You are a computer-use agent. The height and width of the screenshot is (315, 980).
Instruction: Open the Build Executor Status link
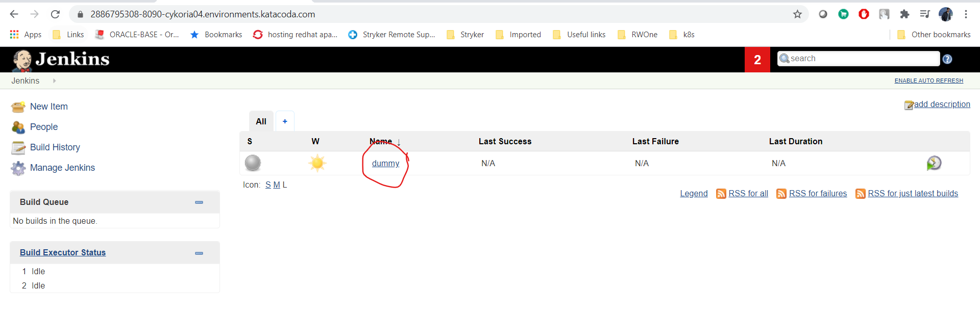[x=63, y=252]
